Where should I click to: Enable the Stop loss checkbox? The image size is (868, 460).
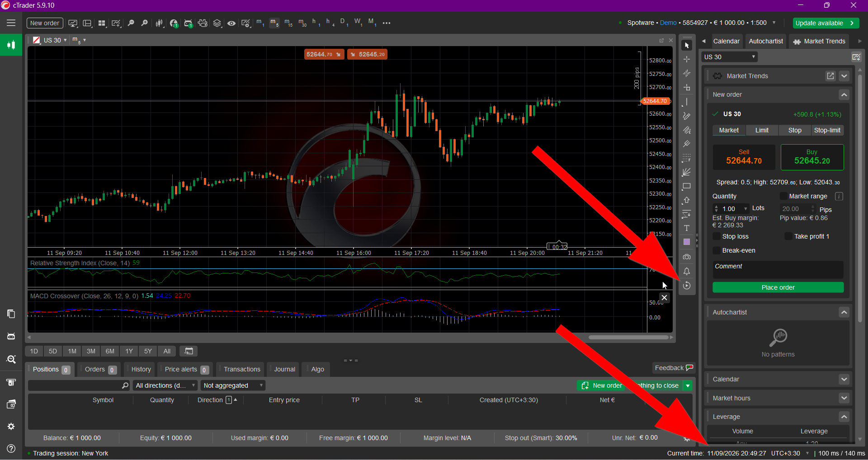717,236
